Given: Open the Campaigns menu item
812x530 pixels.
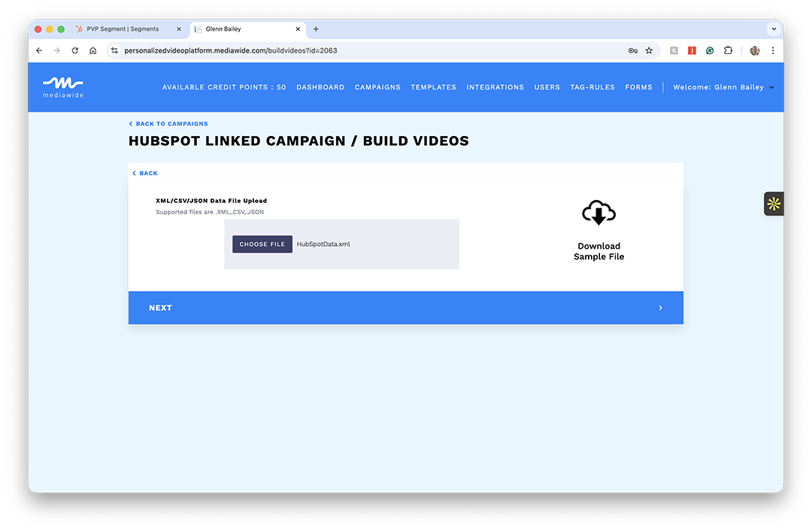Looking at the screenshot, I should (377, 87).
